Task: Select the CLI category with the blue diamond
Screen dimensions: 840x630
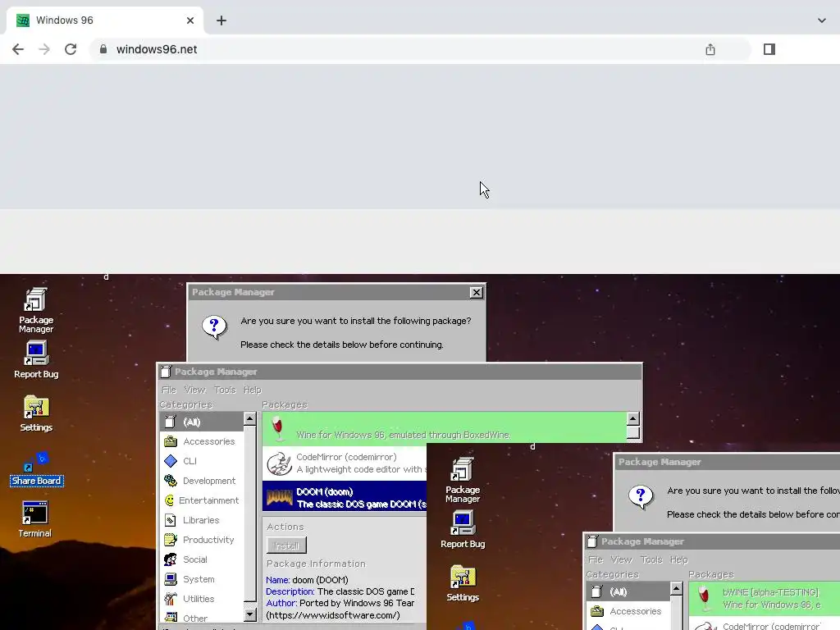Action: [202, 461]
